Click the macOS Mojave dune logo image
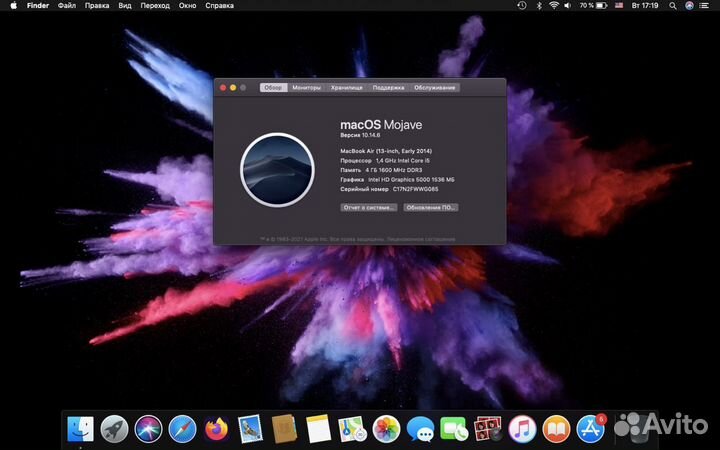Viewport: 720px width, 450px height. click(x=277, y=170)
